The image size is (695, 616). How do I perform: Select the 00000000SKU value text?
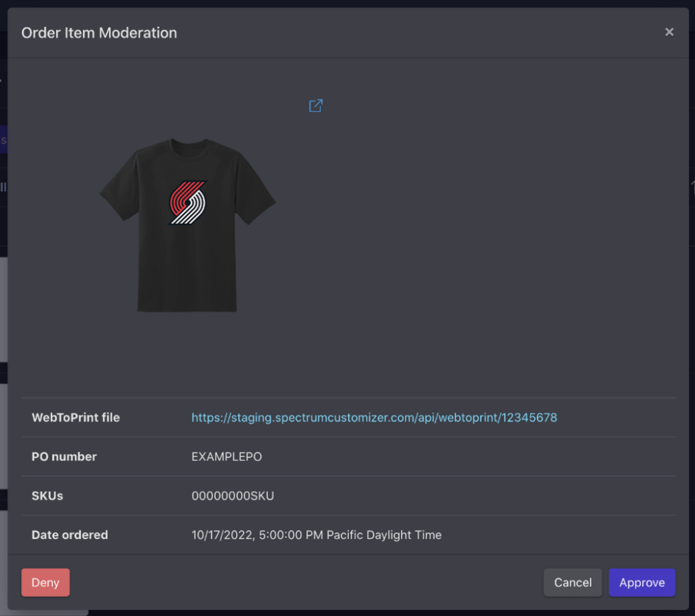tap(233, 495)
